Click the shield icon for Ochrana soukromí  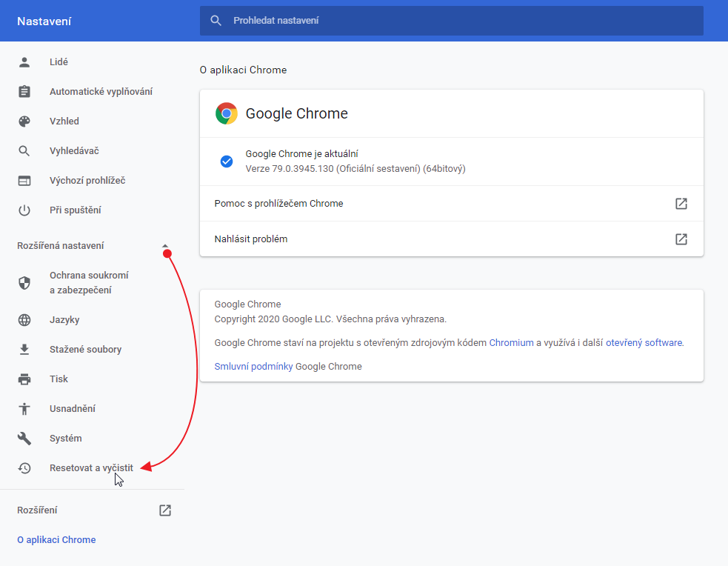pyautogui.click(x=24, y=283)
